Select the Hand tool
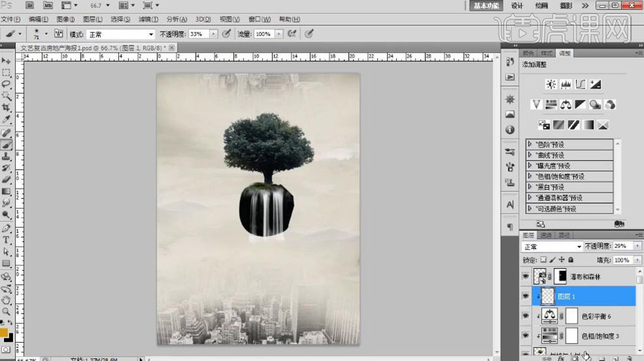This screenshot has height=361, width=644. pos(6,300)
